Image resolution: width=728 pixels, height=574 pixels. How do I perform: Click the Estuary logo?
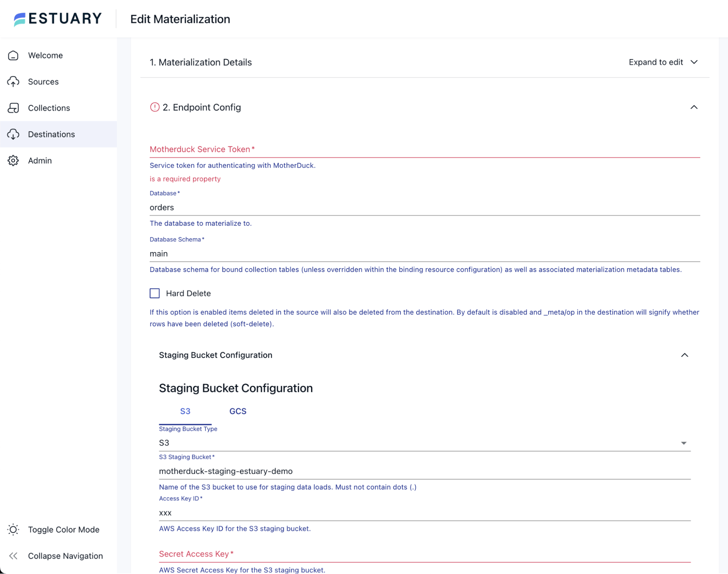tap(58, 19)
